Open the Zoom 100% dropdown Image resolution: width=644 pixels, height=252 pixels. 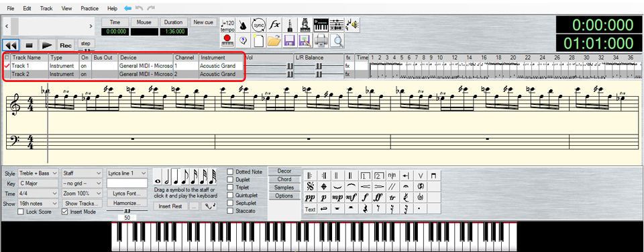[82, 194]
